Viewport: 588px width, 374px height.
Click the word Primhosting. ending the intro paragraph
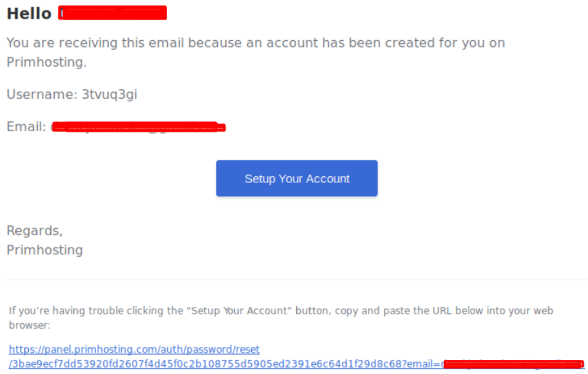(x=46, y=62)
